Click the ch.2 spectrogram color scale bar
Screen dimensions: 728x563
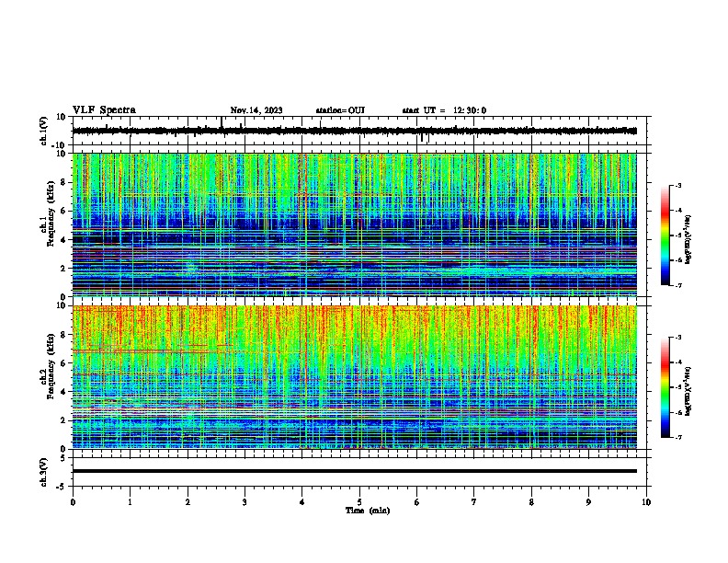tap(665, 387)
